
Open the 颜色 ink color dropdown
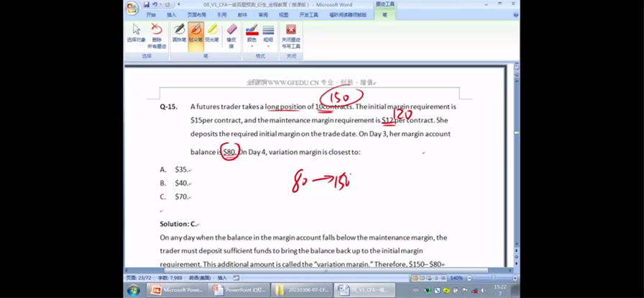click(x=252, y=35)
